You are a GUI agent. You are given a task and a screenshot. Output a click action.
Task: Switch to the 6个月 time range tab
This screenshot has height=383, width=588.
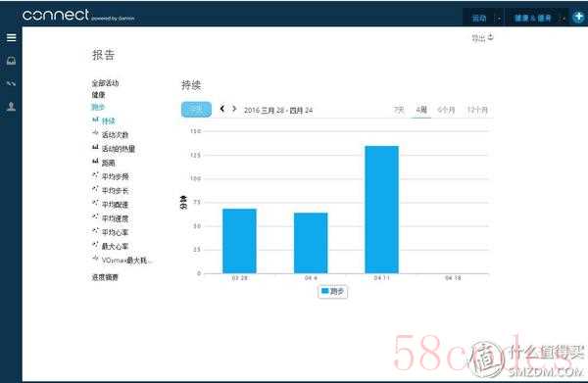446,110
